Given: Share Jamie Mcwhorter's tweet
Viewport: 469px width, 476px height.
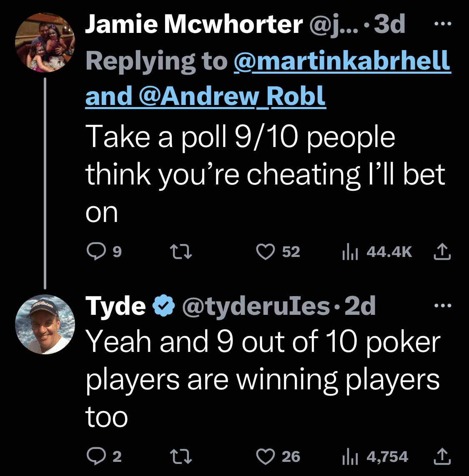Looking at the screenshot, I should coord(442,252).
